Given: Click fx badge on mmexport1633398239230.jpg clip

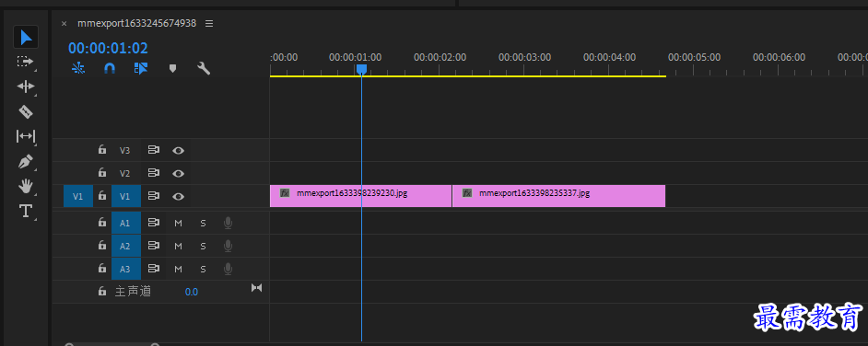Looking at the screenshot, I should coord(285,193).
